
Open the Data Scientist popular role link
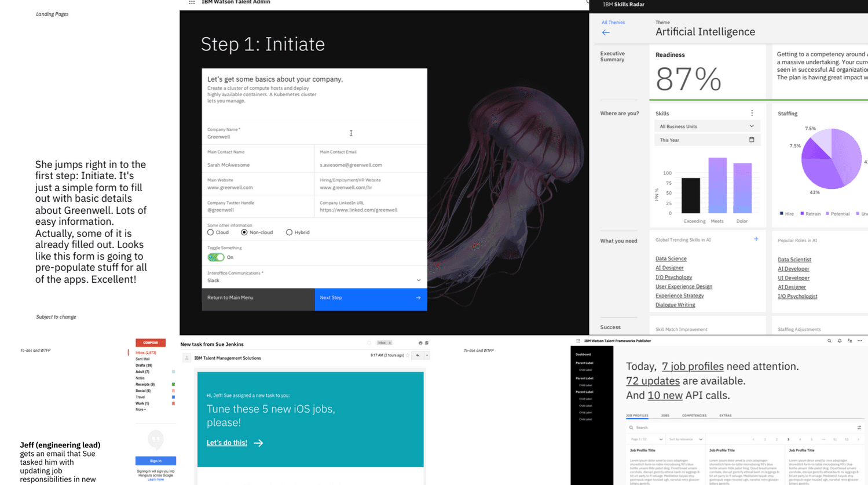click(x=794, y=260)
